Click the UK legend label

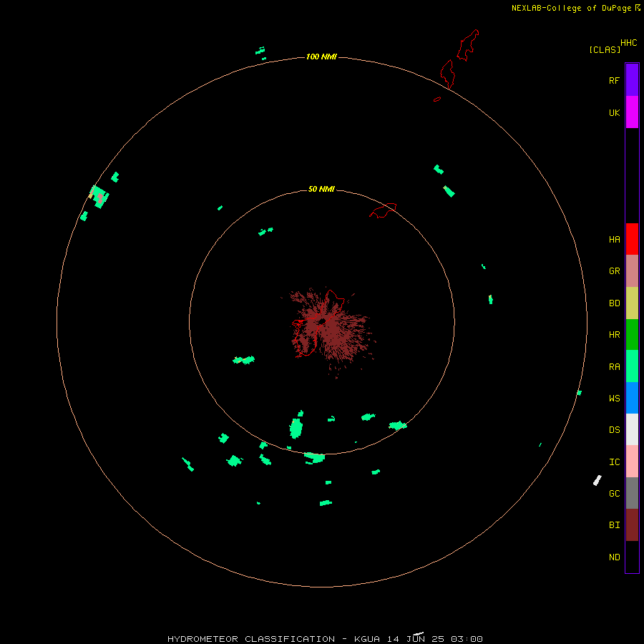(614, 113)
